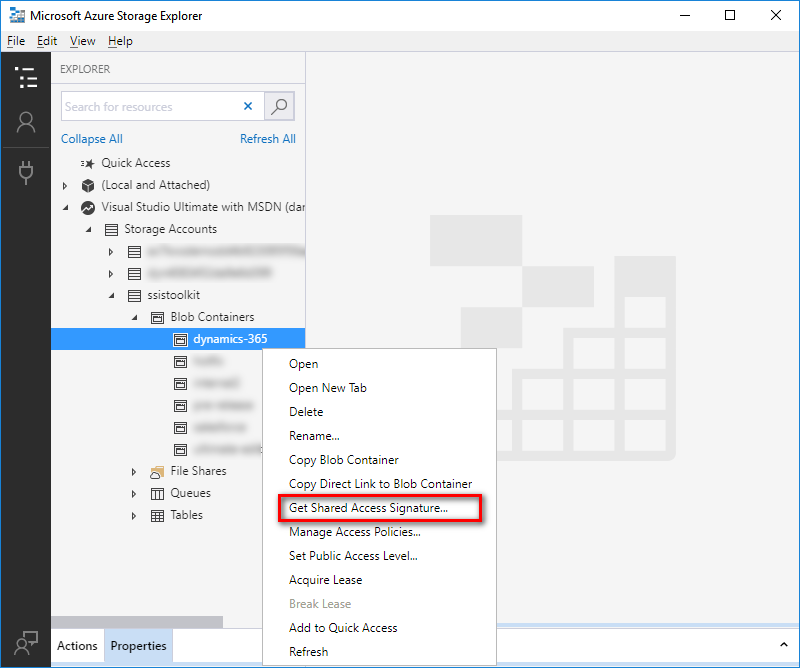Open the View menu
The width and height of the screenshot is (800, 668).
82,41
